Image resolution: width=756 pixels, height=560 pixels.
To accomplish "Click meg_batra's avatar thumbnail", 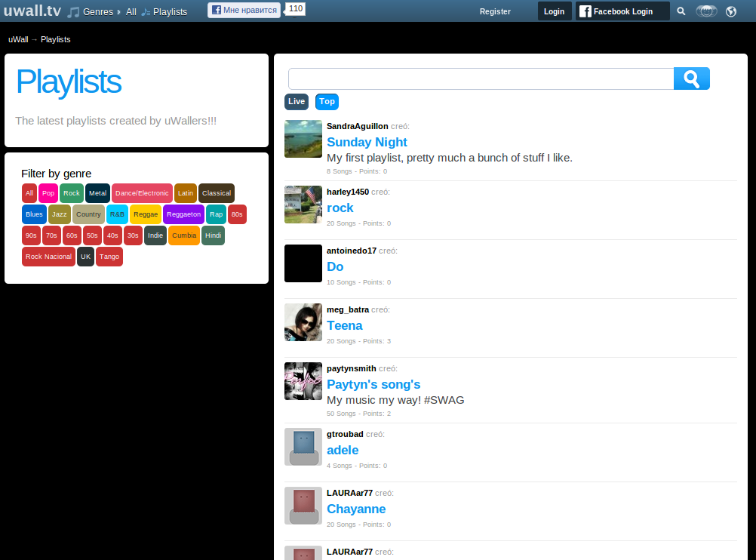I will [303, 322].
